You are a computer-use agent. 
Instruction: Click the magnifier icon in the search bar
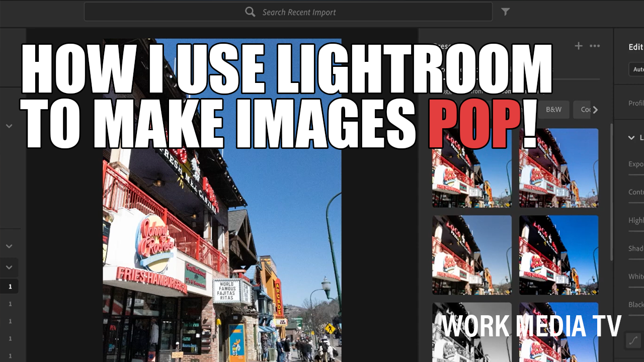(x=250, y=12)
